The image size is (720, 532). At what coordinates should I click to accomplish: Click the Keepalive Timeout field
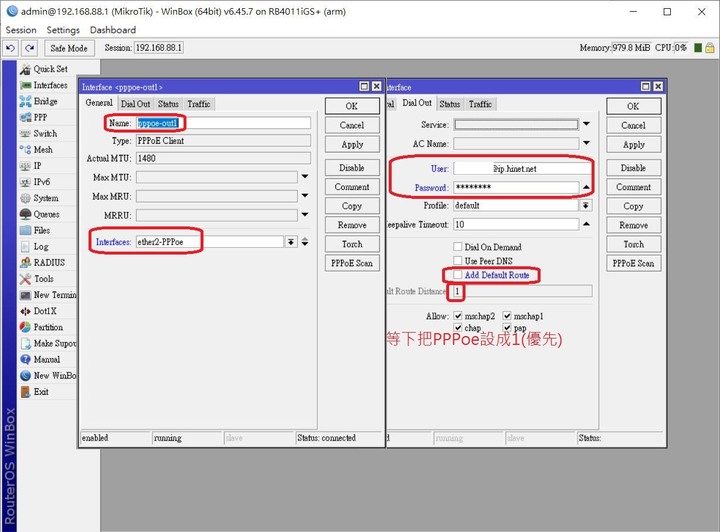[x=516, y=224]
